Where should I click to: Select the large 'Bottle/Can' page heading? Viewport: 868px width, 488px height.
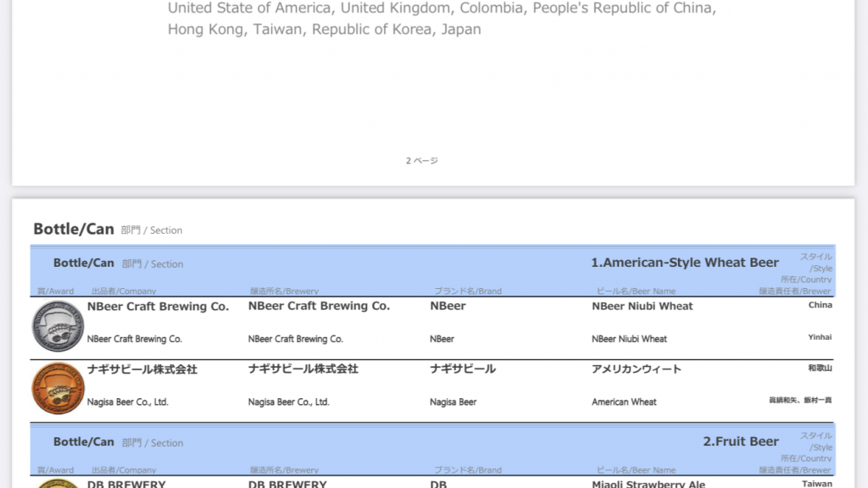[x=74, y=229]
